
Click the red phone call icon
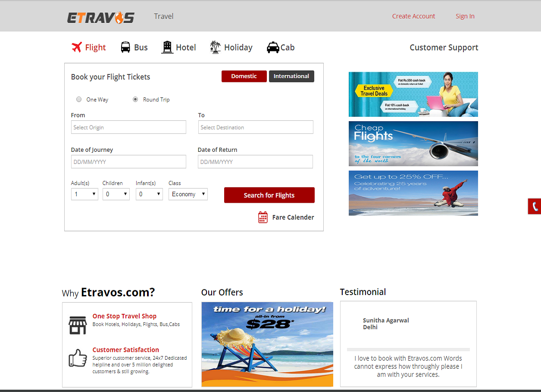(x=535, y=207)
